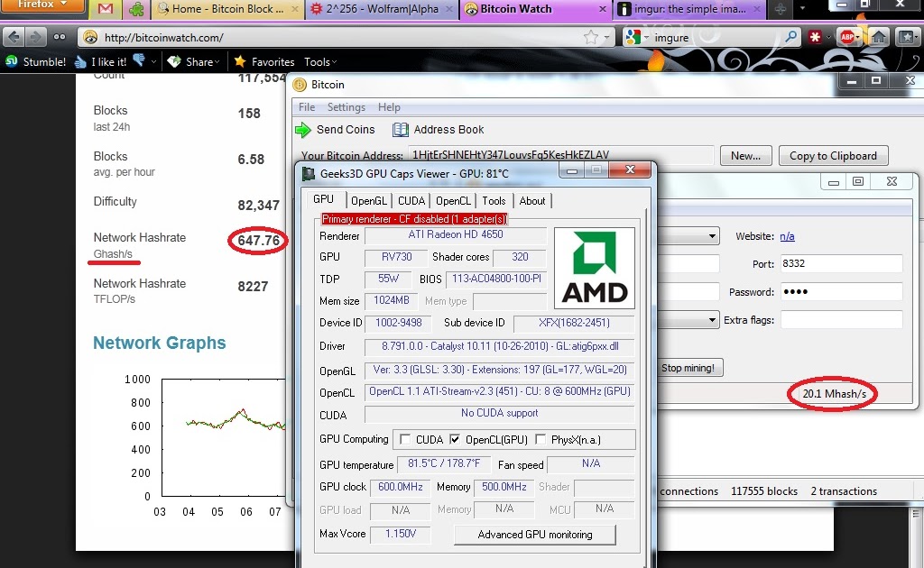The width and height of the screenshot is (924, 568).
Task: Click the New... address button
Action: [x=745, y=156]
